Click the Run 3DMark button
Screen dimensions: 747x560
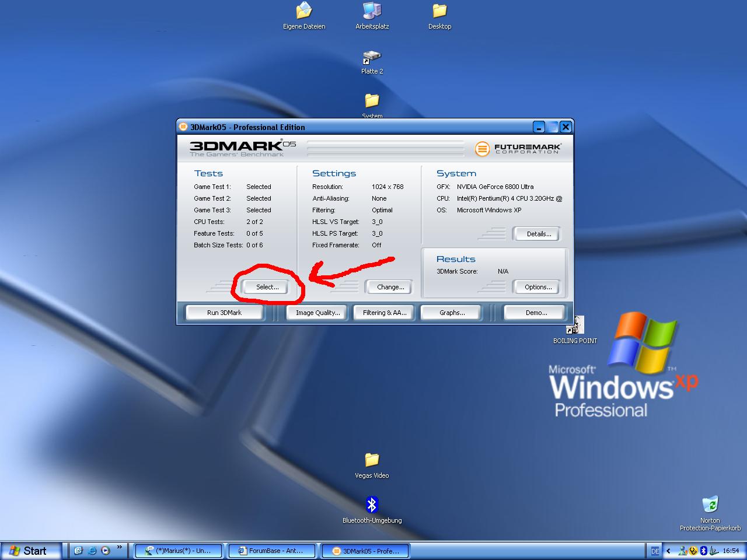click(x=224, y=313)
